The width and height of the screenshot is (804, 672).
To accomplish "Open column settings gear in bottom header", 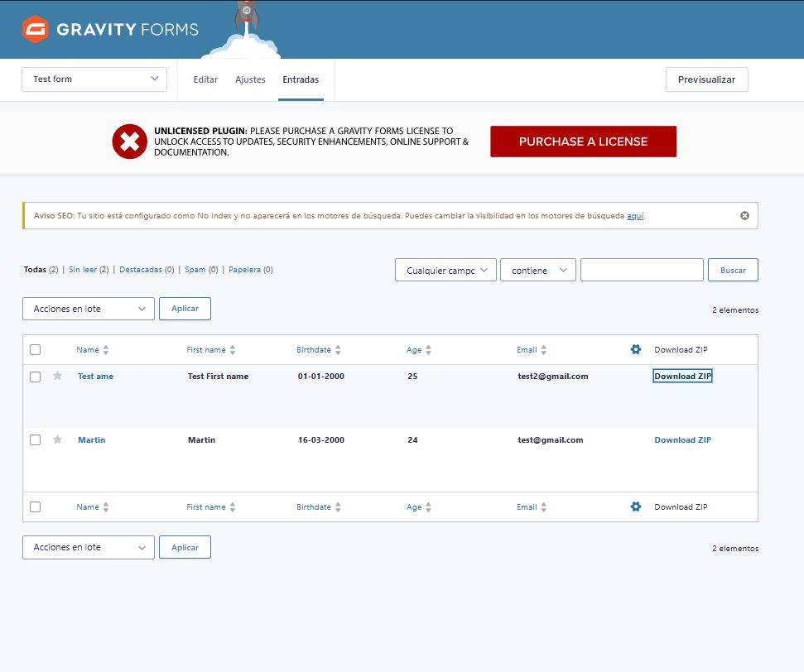I will pyautogui.click(x=636, y=507).
